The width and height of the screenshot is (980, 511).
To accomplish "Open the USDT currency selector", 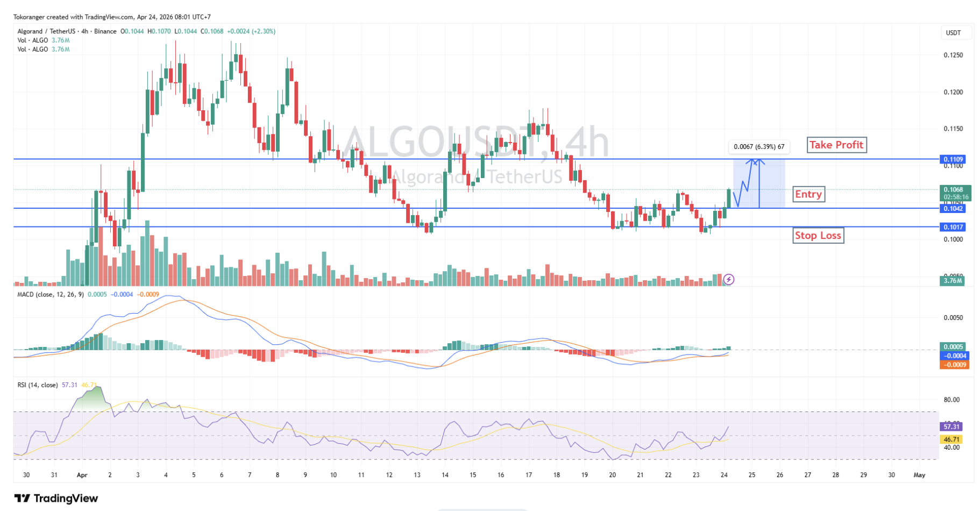I will pyautogui.click(x=953, y=33).
